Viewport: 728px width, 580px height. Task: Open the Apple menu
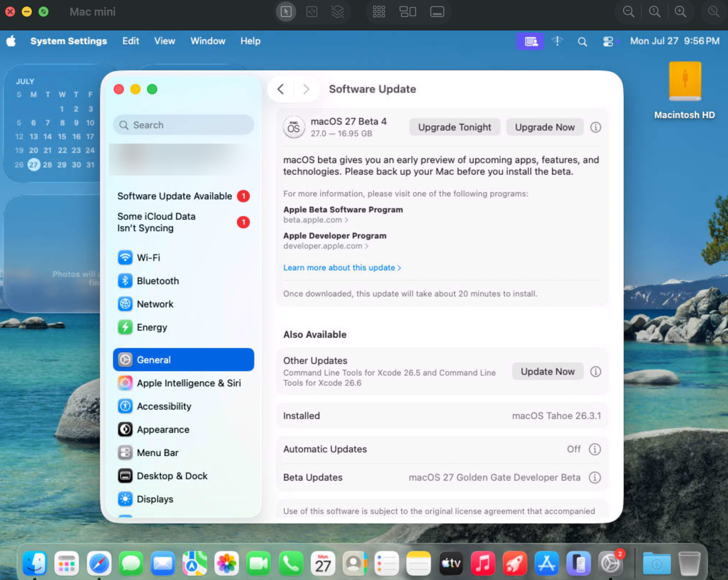pyautogui.click(x=11, y=41)
